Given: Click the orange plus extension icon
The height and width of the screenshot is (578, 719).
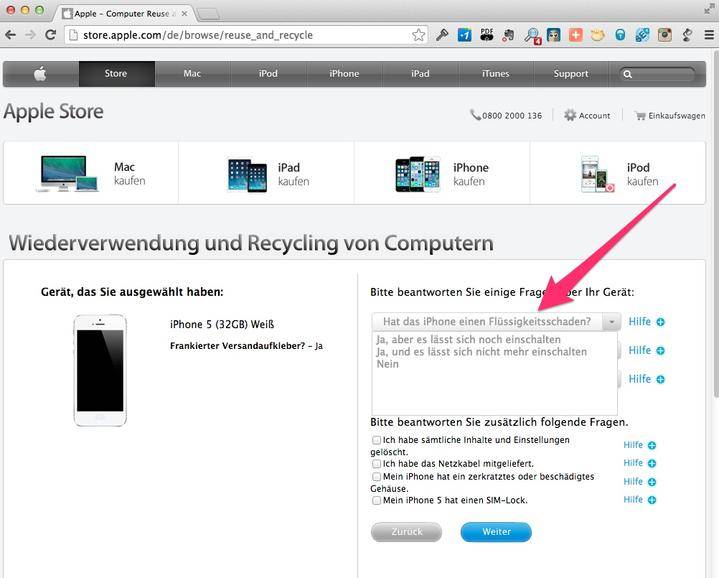Looking at the screenshot, I should point(575,35).
